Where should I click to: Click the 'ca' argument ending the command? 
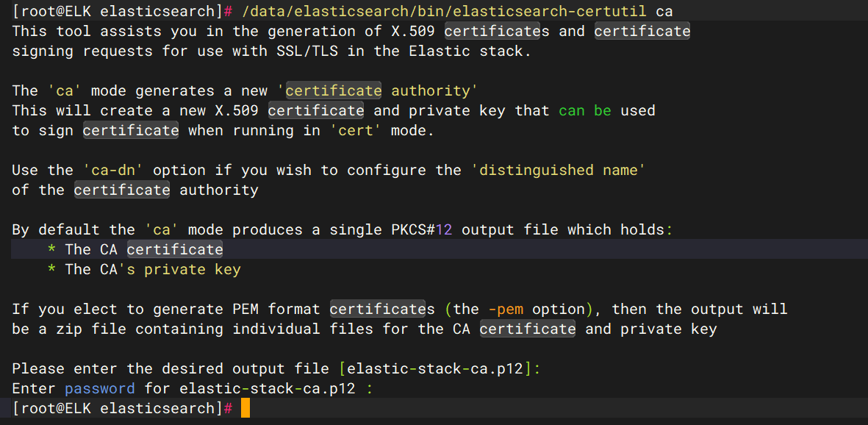pos(664,12)
